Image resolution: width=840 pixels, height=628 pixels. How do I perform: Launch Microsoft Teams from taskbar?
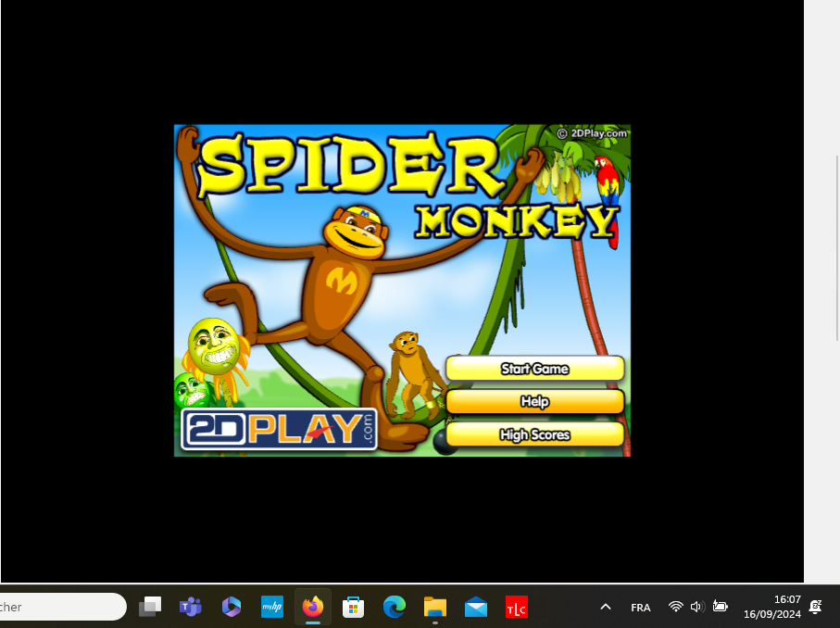pyautogui.click(x=191, y=607)
